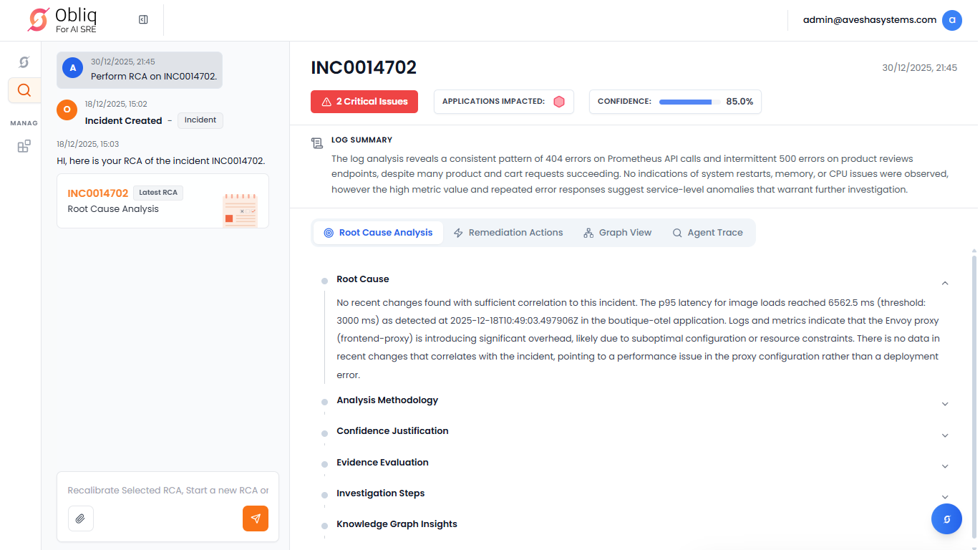Open the Graph View tab
The width and height of the screenshot is (980, 550).
point(617,233)
